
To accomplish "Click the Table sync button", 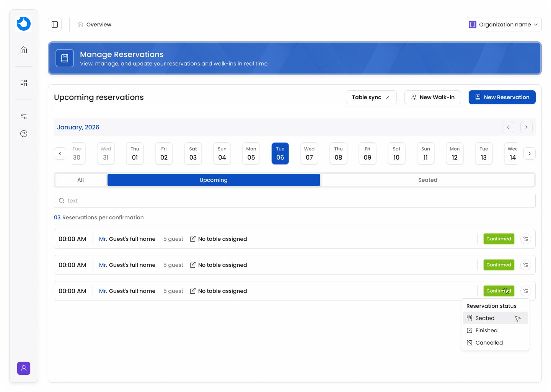I will pyautogui.click(x=371, y=97).
